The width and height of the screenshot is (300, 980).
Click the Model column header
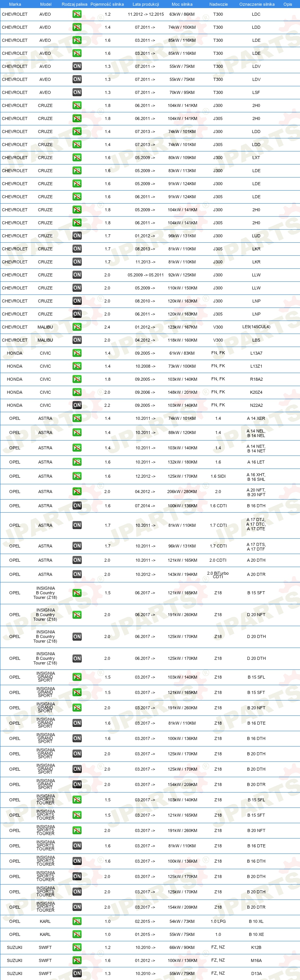[46, 4]
